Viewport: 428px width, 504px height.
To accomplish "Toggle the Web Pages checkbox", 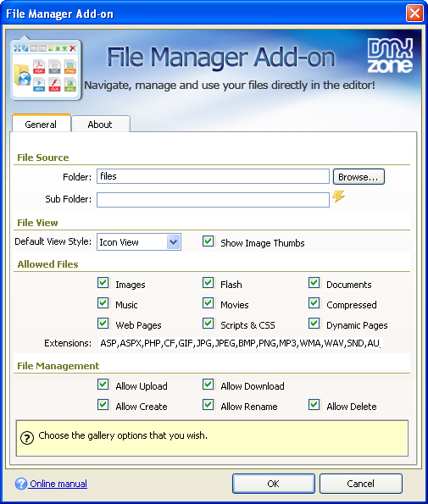I will [103, 324].
